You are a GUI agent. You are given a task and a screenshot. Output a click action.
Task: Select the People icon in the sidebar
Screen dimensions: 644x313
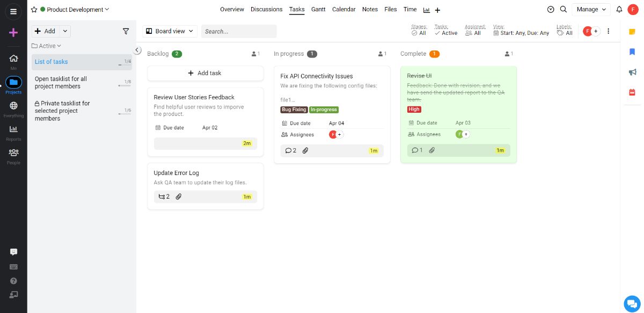pos(13,153)
